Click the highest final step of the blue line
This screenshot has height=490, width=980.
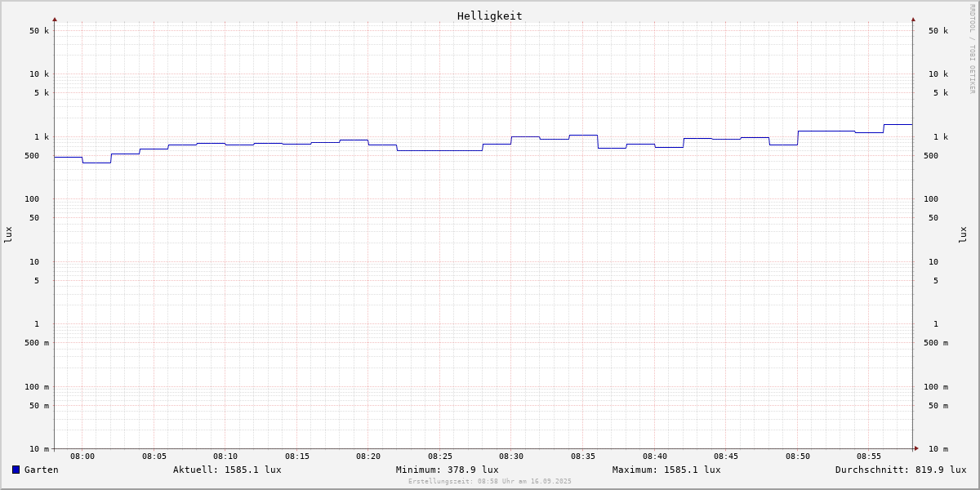click(898, 124)
